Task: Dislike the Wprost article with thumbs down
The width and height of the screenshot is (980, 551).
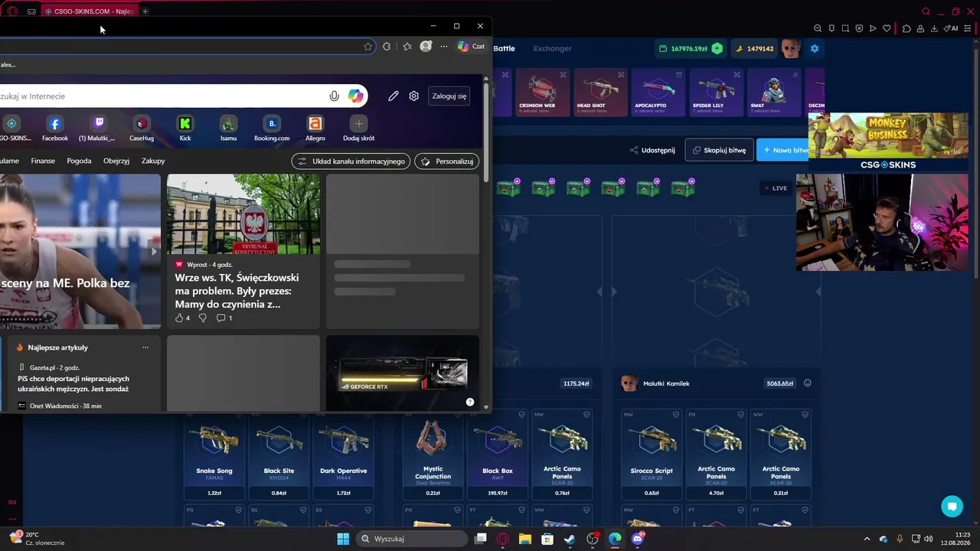Action: [203, 318]
